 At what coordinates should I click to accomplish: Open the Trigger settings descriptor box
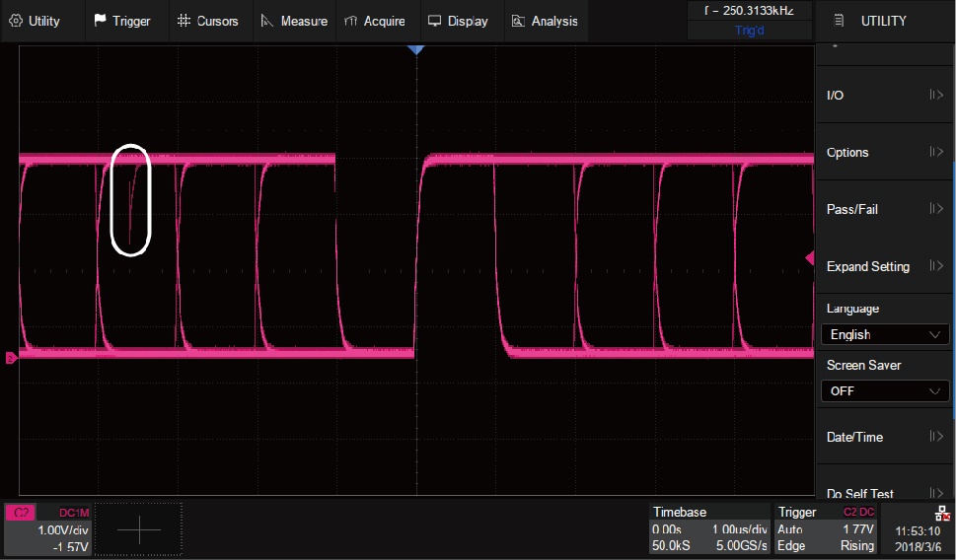coord(826,529)
